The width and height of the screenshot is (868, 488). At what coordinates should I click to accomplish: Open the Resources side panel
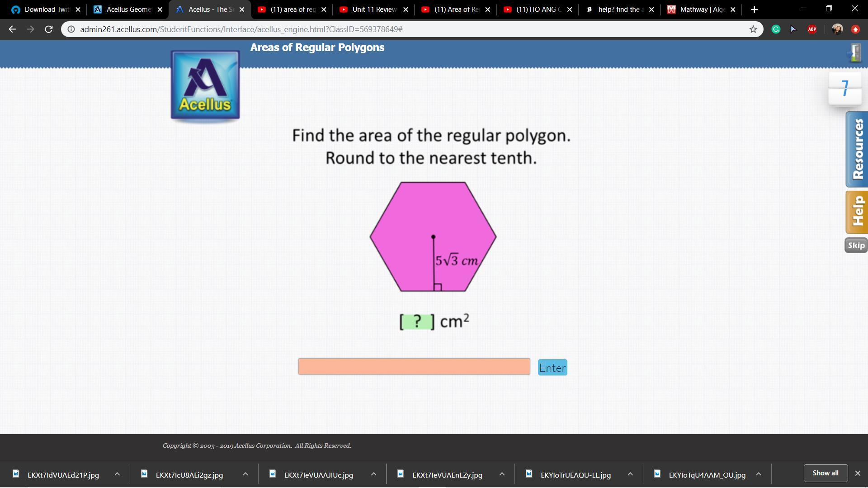click(857, 149)
